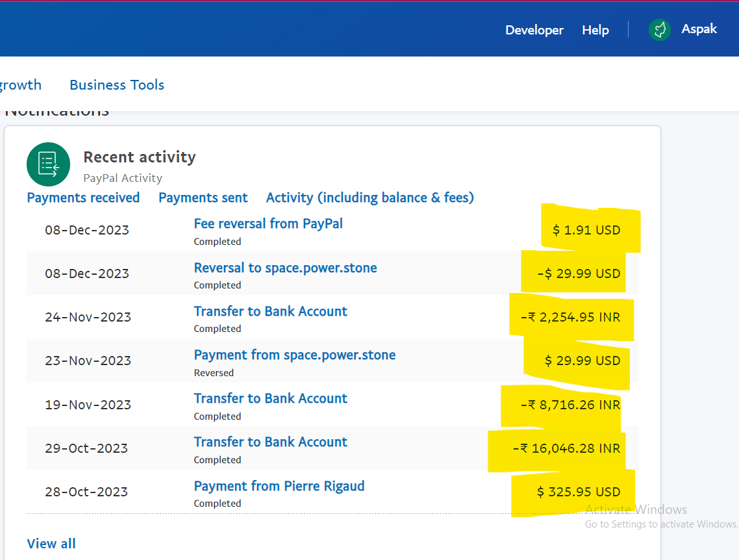
Task: Open 24-Nov-2023 Transfer to Bank Account
Action: click(x=270, y=311)
